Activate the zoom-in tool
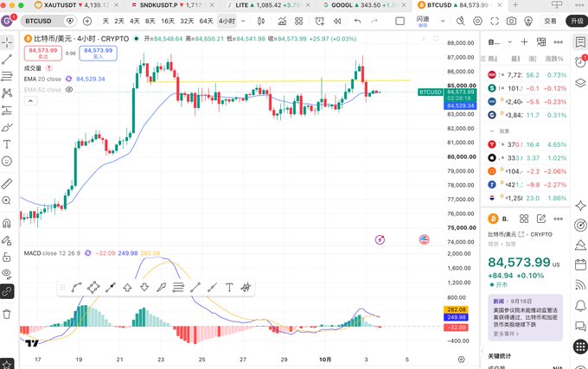The image size is (588, 369). point(7,200)
